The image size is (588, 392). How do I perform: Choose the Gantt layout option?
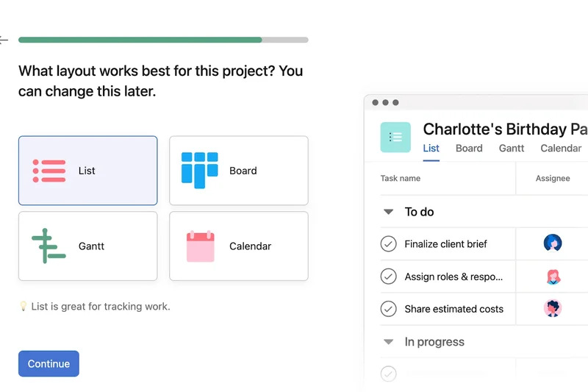(x=87, y=246)
